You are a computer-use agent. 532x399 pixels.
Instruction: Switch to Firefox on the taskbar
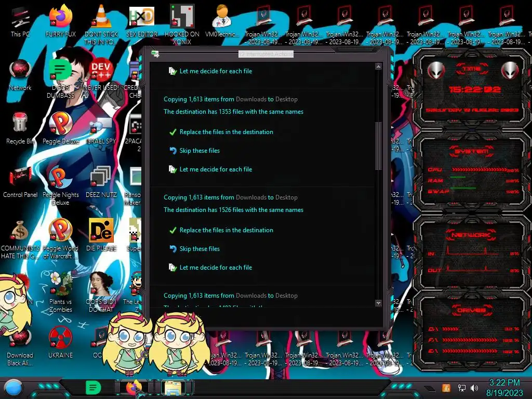click(134, 388)
